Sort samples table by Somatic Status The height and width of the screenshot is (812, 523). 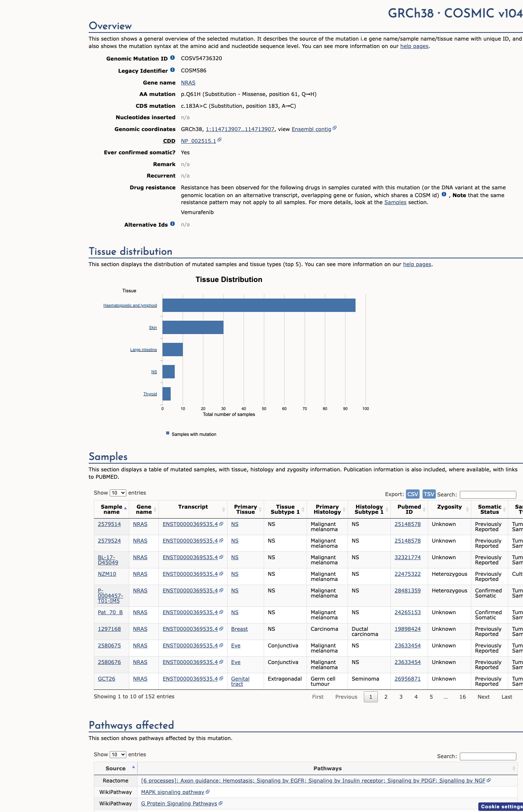pyautogui.click(x=490, y=509)
